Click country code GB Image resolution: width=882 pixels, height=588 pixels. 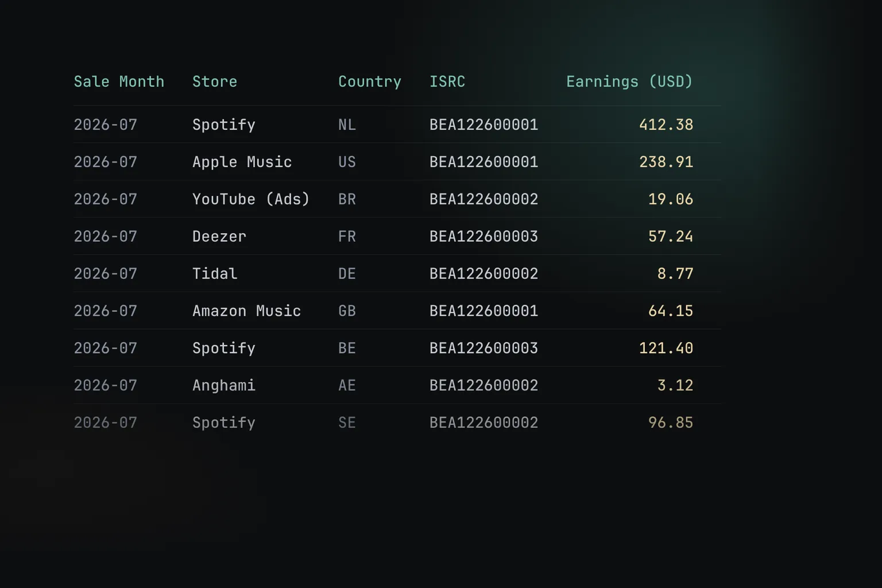tap(347, 311)
